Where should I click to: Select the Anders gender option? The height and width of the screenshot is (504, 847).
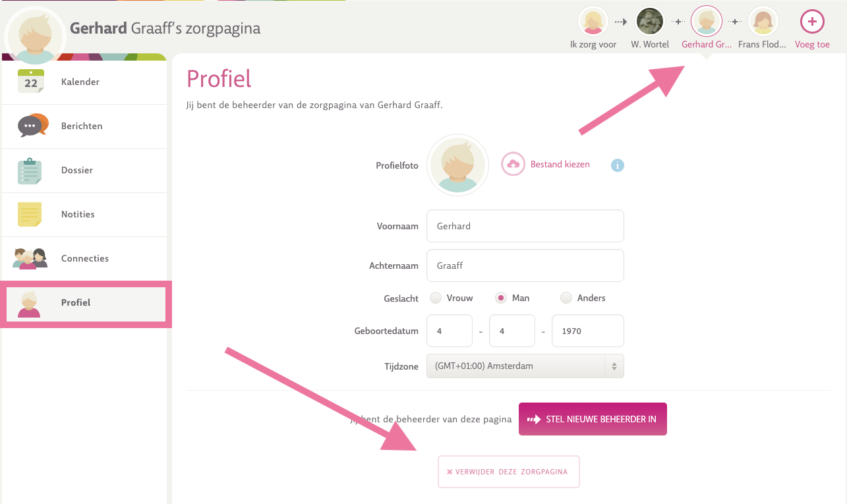point(566,298)
